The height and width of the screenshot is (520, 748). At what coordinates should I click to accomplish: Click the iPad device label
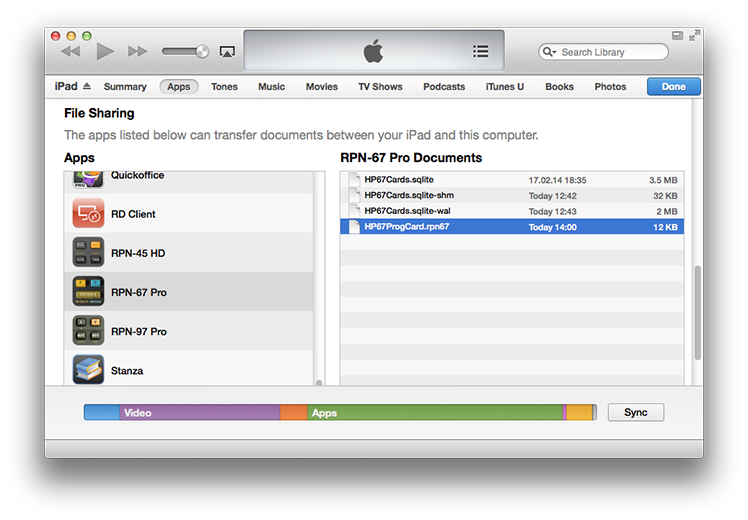point(66,86)
